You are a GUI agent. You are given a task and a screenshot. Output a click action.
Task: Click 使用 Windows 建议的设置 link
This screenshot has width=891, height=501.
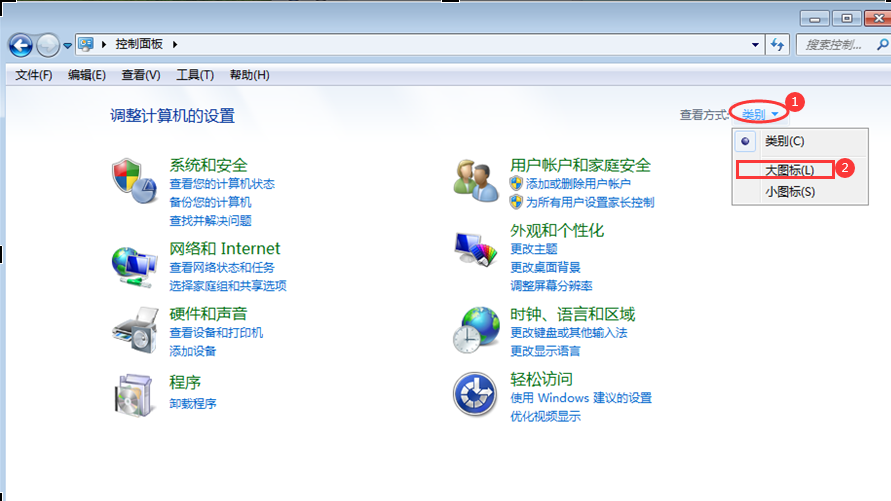581,398
